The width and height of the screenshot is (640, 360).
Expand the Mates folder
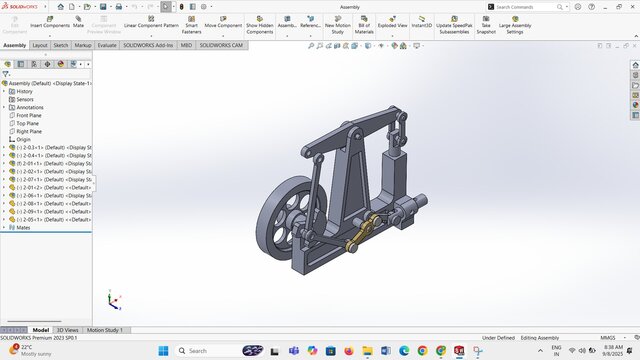[x=4, y=227]
